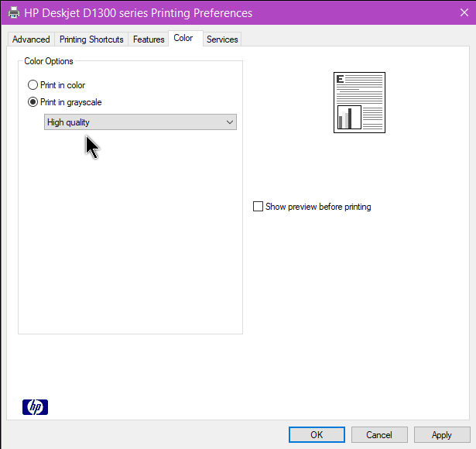Switch to the Features tab

click(x=149, y=39)
